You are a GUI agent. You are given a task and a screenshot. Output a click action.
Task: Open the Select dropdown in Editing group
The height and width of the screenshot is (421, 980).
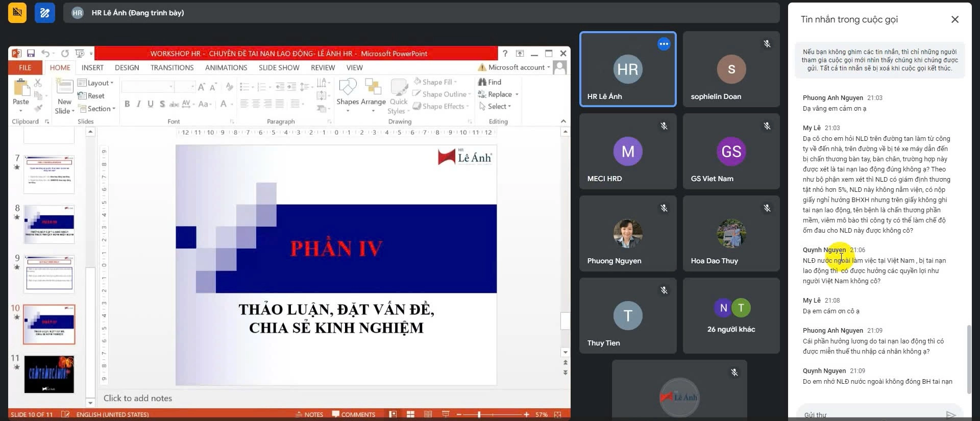point(495,106)
